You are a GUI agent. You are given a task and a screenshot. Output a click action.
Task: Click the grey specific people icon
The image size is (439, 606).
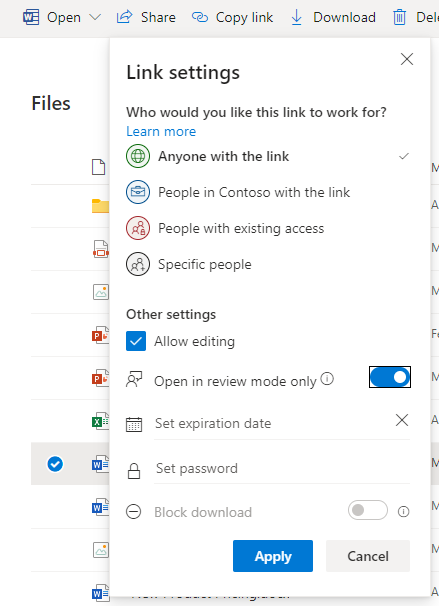coord(138,264)
